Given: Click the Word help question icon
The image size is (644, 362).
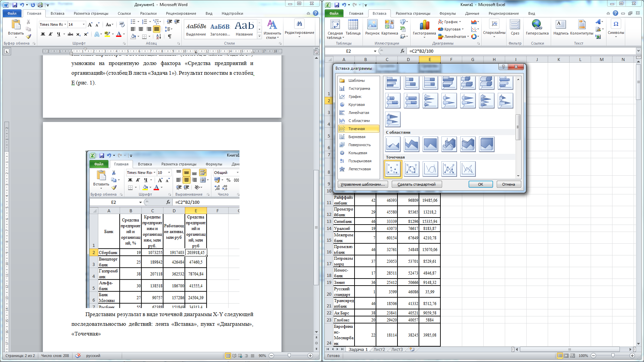Looking at the screenshot, I should click(316, 13).
